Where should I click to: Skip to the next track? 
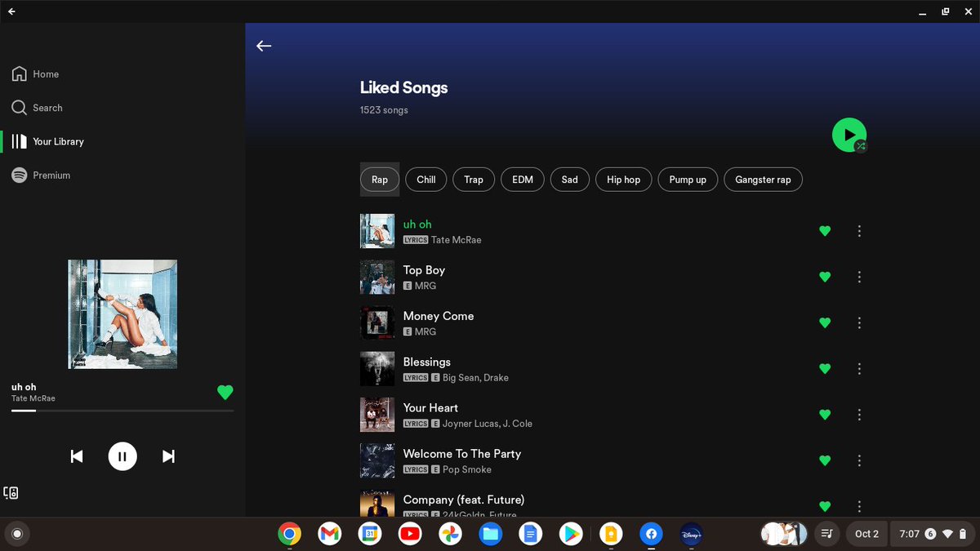(x=168, y=456)
